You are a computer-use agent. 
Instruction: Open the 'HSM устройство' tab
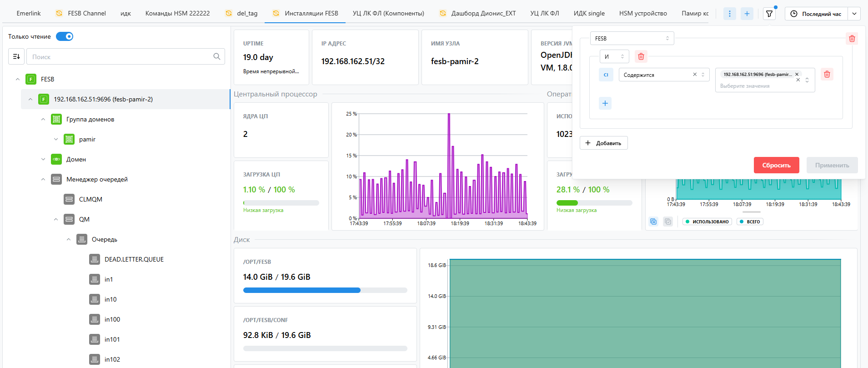click(642, 13)
